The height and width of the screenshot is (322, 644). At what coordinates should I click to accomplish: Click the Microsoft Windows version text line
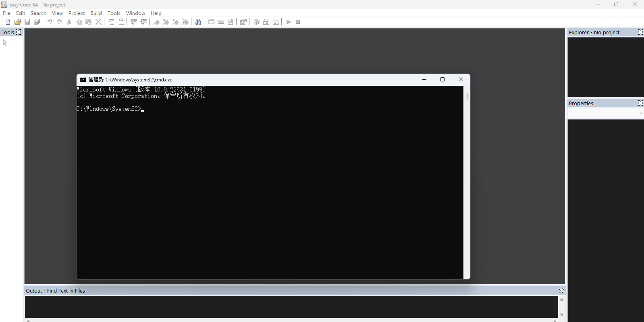click(141, 89)
